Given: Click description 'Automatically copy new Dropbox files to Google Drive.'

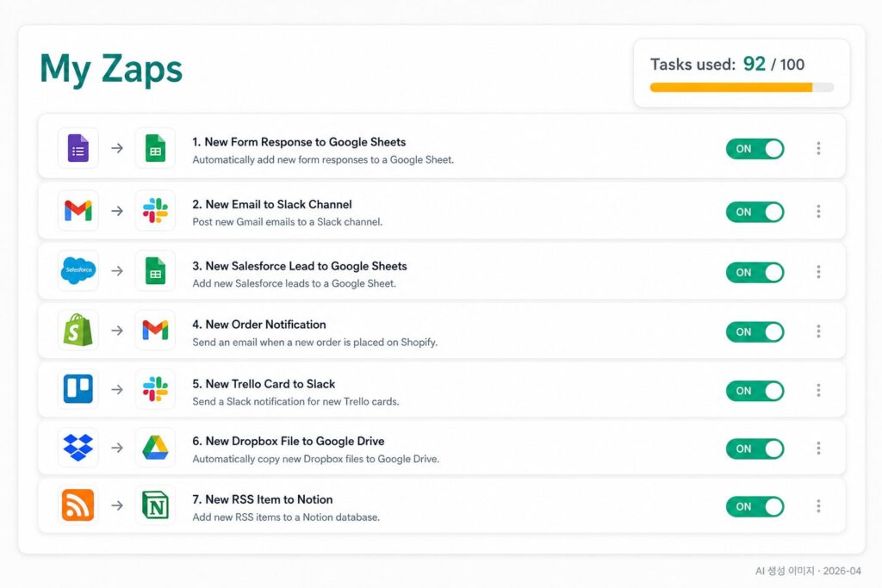Looking at the screenshot, I should point(315,459).
